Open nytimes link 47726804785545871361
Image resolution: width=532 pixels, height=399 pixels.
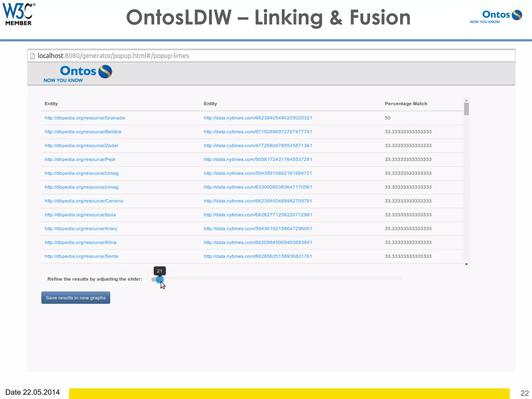pos(258,145)
